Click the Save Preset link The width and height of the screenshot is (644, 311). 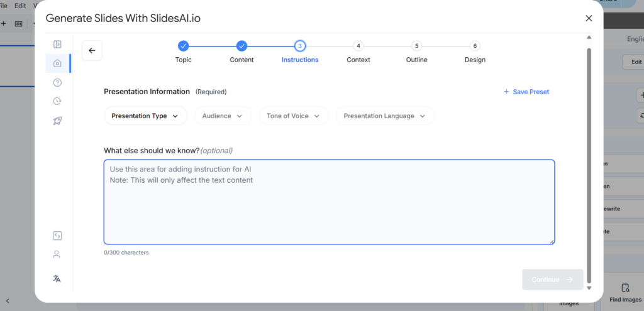(526, 92)
